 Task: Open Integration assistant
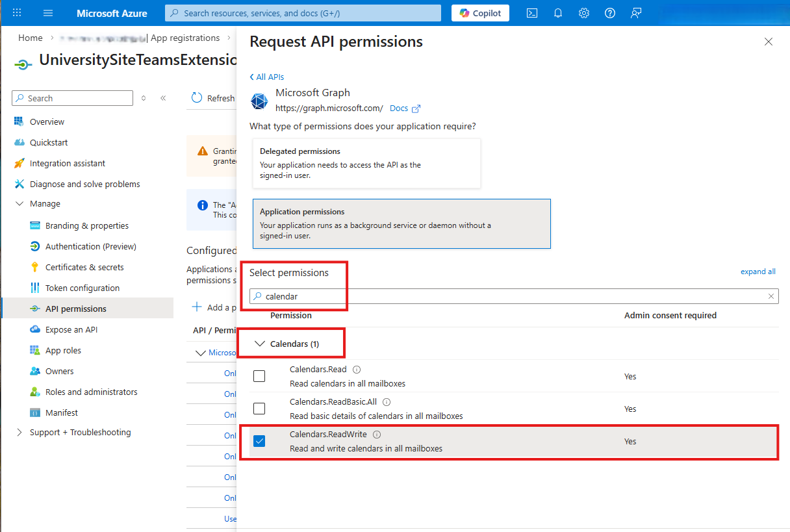tap(67, 163)
